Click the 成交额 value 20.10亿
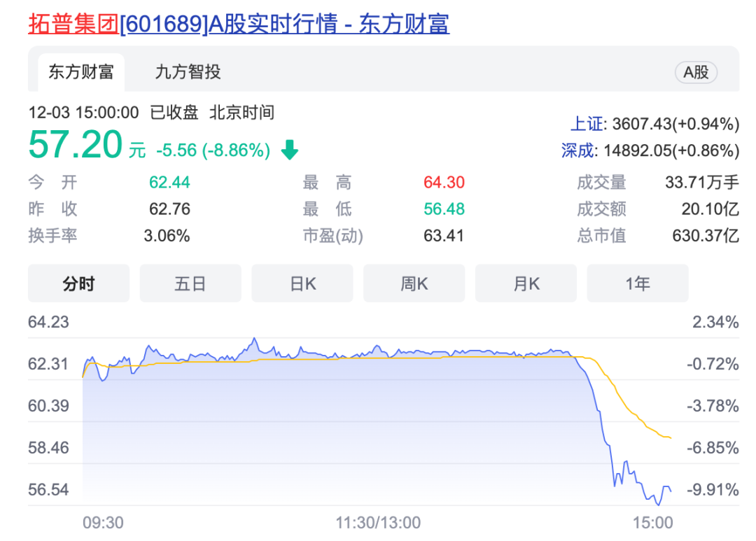 point(710,209)
